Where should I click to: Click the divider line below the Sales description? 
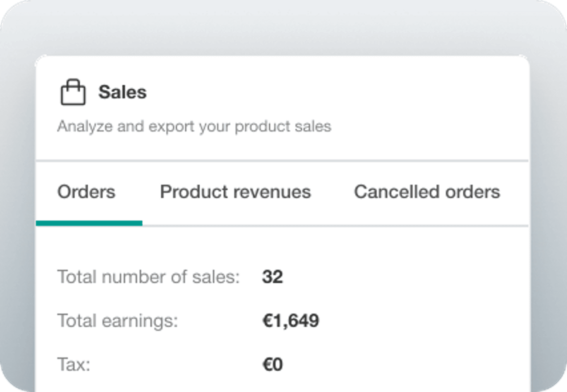tap(283, 160)
